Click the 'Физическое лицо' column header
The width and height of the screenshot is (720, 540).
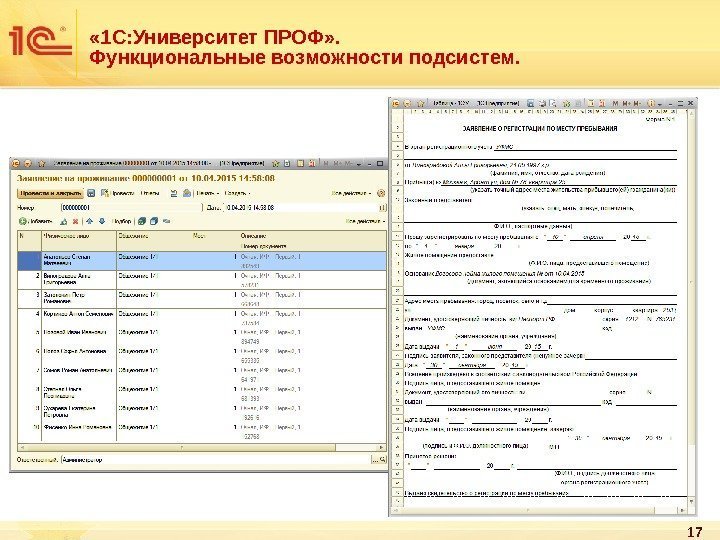[x=67, y=236]
